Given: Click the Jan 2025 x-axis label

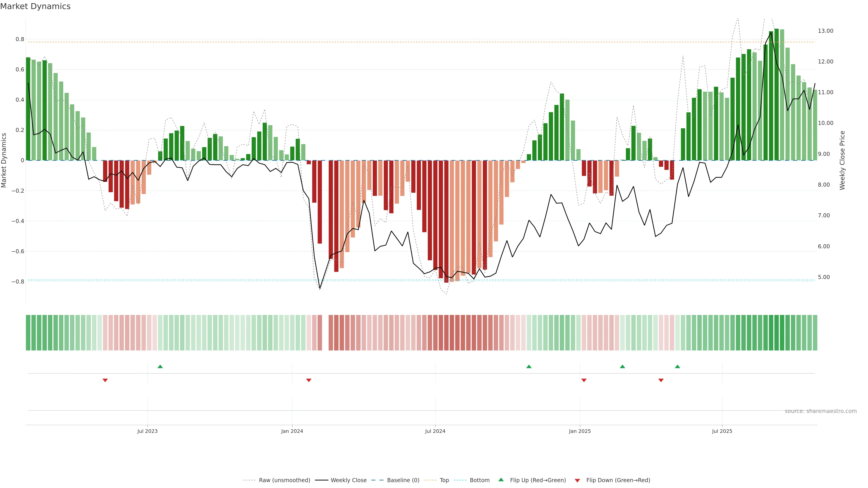Looking at the screenshot, I should point(580,431).
